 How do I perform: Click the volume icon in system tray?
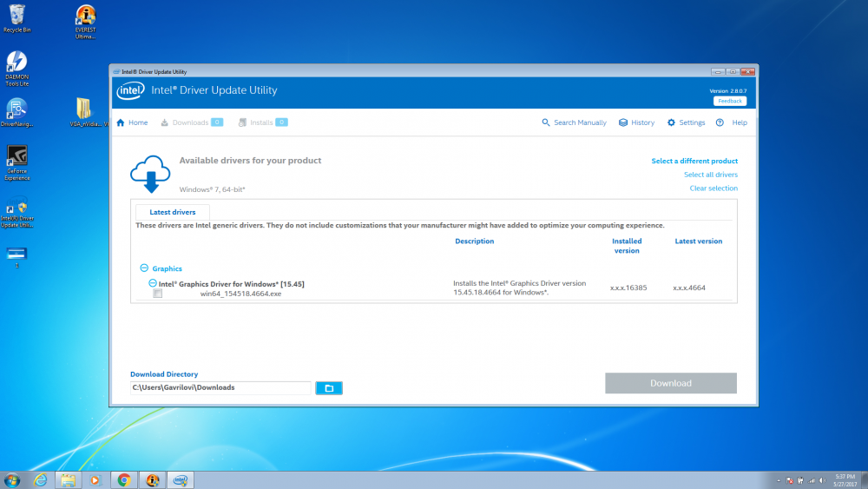coord(823,480)
